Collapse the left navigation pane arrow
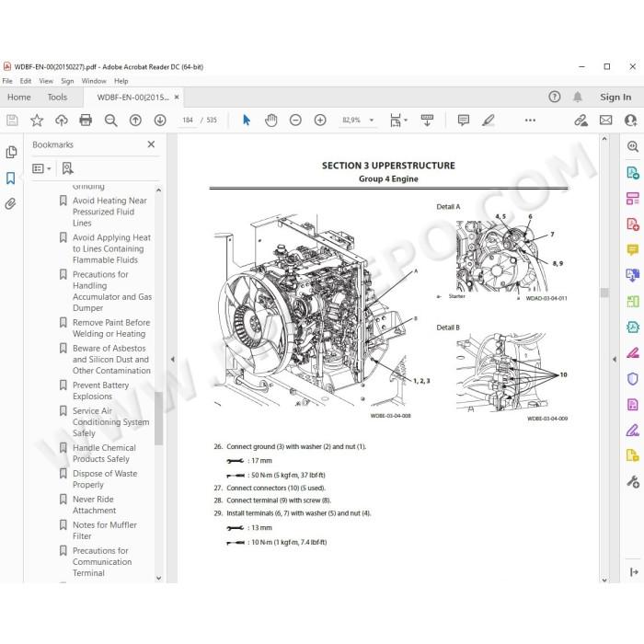Viewport: 644px width, 644px height. click(173, 359)
